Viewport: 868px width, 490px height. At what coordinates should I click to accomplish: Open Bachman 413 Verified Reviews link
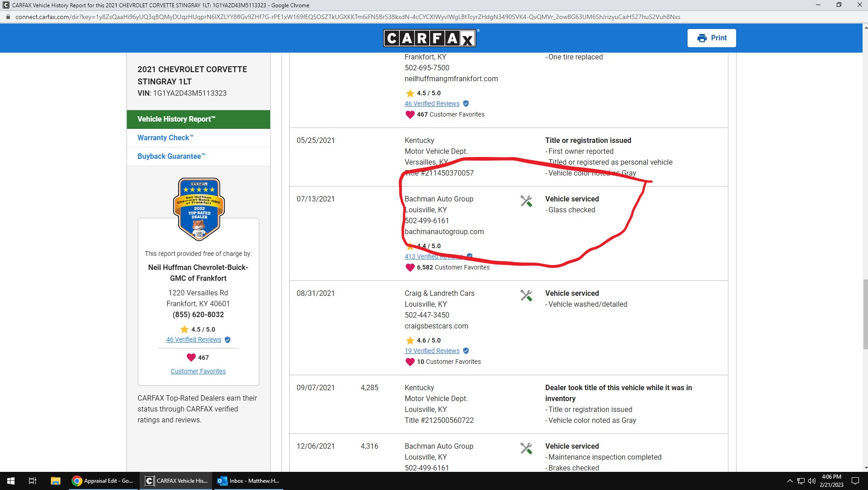pyautogui.click(x=434, y=256)
